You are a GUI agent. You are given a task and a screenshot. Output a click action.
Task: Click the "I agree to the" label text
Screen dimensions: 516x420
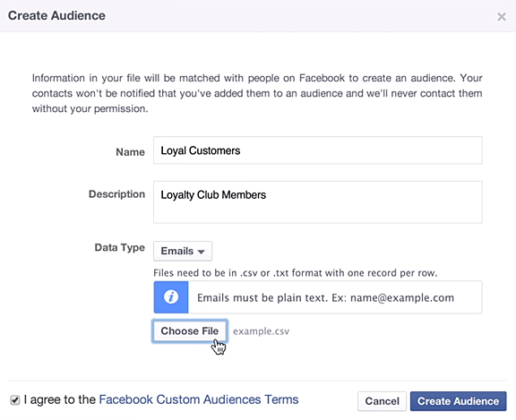pos(59,399)
